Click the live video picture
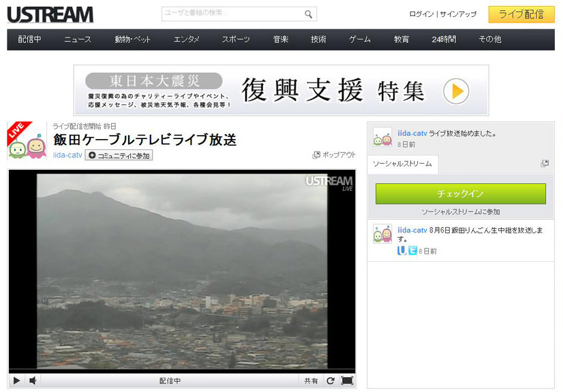The image size is (563, 392). click(x=182, y=271)
